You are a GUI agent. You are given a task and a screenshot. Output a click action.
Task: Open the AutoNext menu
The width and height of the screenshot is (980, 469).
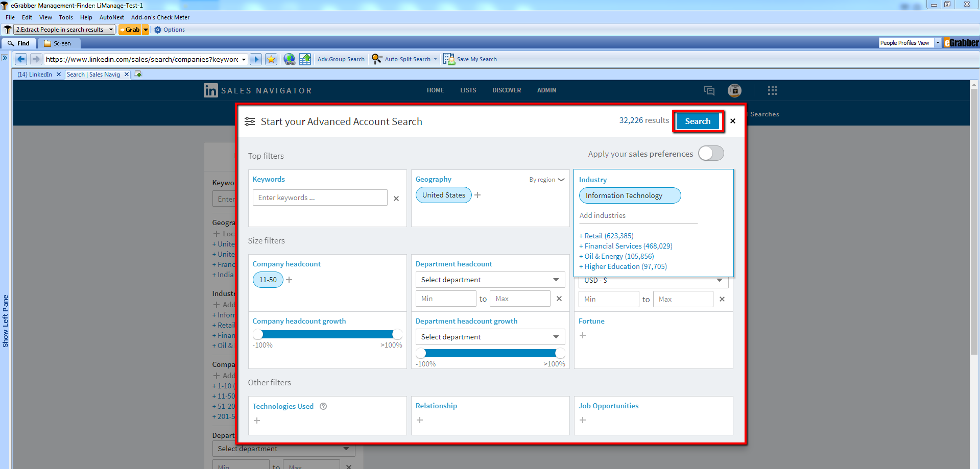click(111, 17)
